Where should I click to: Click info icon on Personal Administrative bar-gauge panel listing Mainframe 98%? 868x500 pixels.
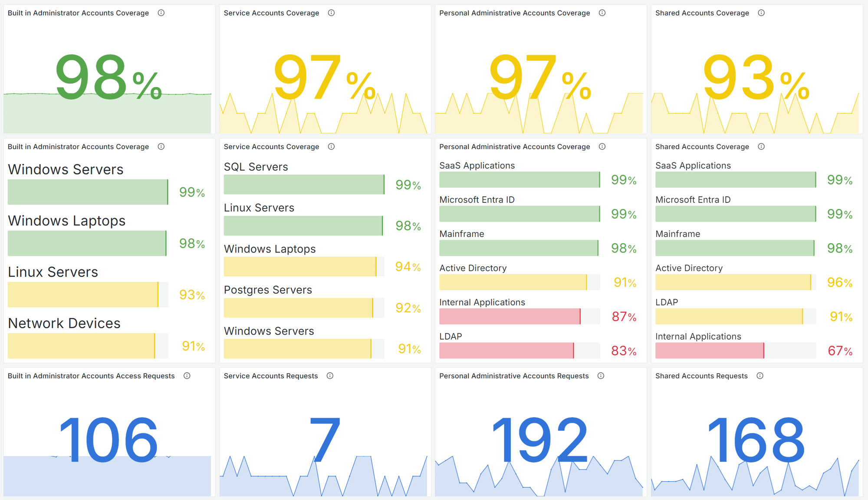pyautogui.click(x=602, y=147)
